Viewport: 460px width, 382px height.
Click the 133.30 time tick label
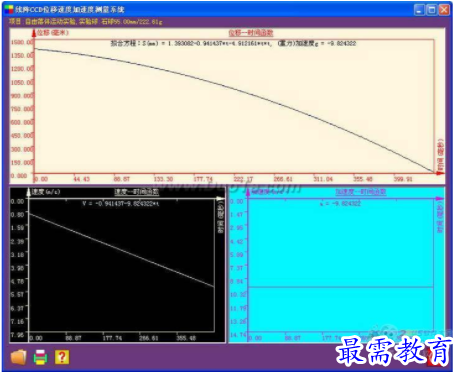pos(163,179)
